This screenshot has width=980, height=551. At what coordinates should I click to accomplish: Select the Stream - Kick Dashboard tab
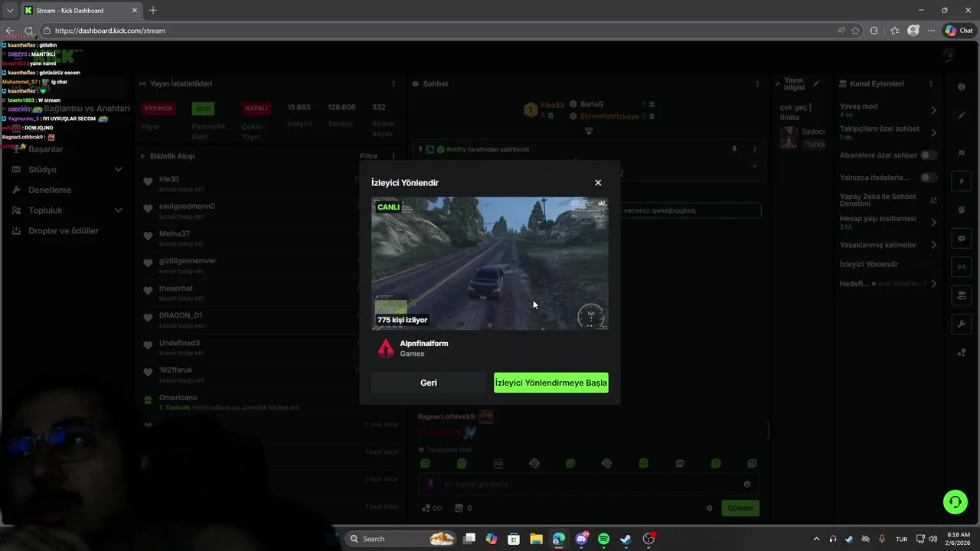point(80,11)
